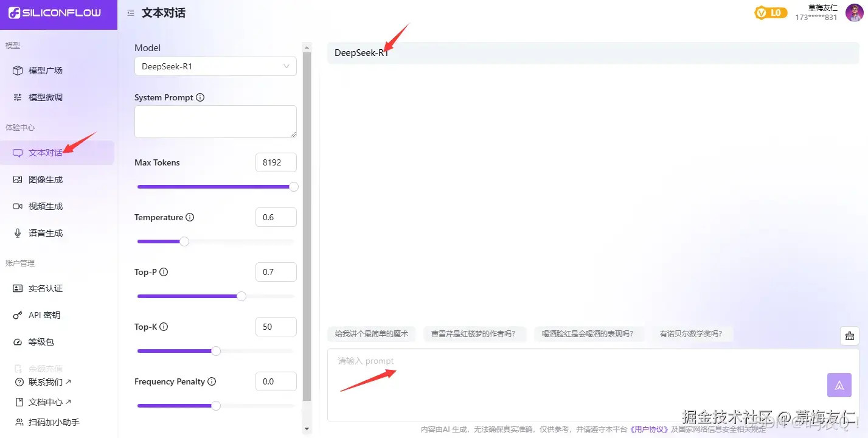Show Frequency Penalty info icon

pyautogui.click(x=212, y=381)
